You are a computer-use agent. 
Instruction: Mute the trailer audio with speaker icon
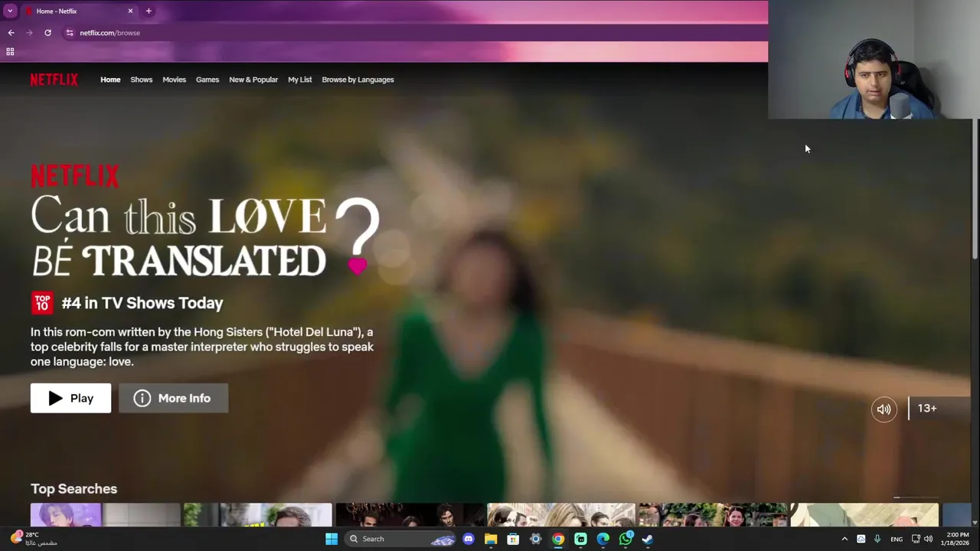coord(884,409)
